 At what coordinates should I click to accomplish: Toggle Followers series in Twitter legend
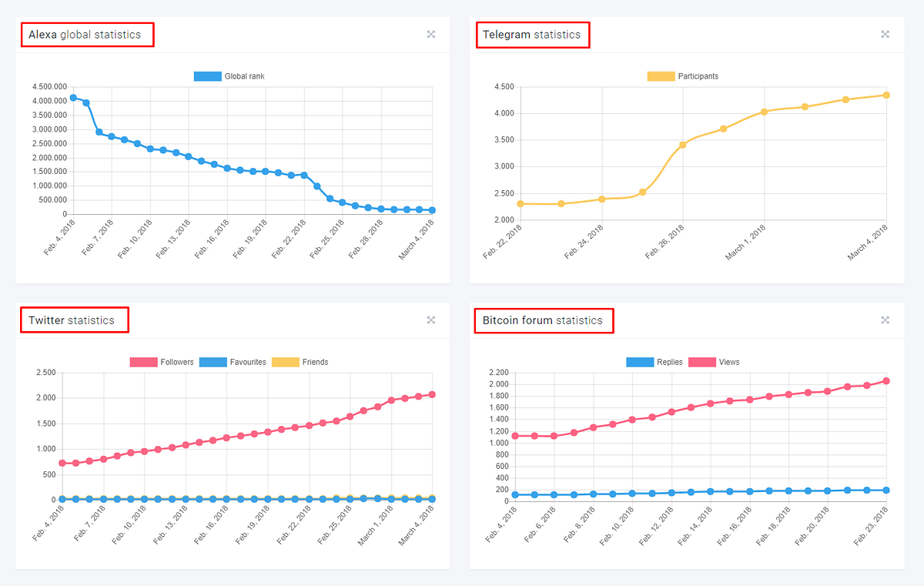tap(162, 362)
